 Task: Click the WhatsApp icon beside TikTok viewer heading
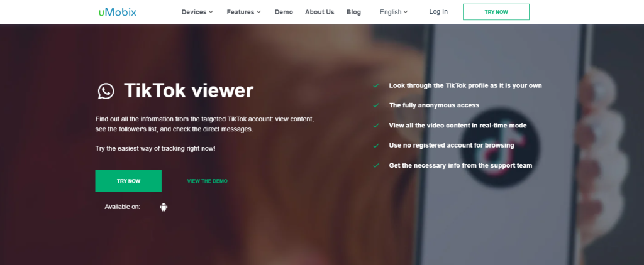(106, 92)
